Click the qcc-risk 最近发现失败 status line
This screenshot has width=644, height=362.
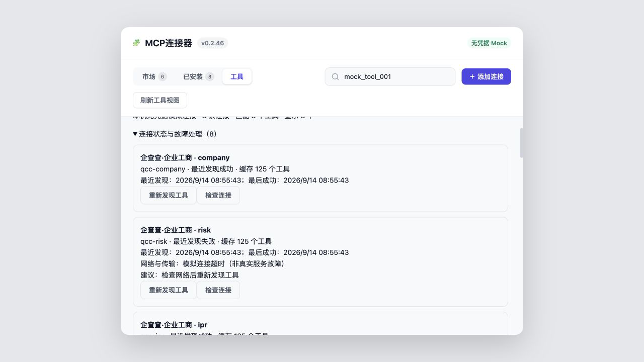click(x=206, y=241)
